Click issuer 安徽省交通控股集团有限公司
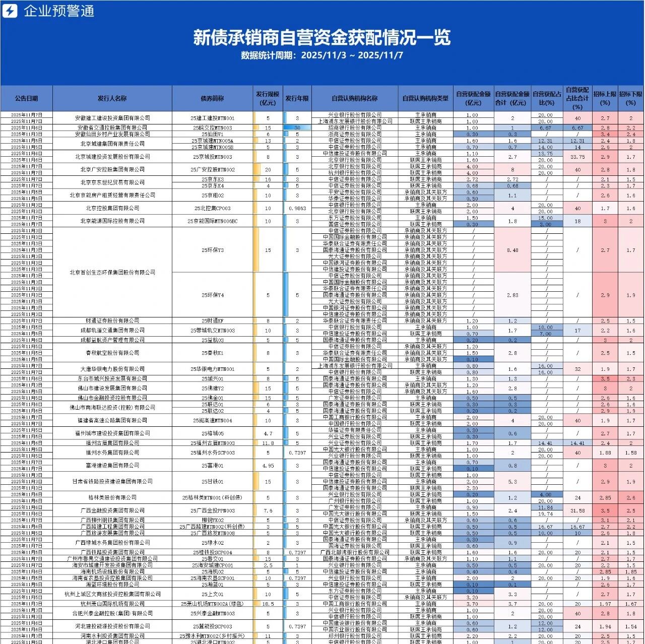Viewport: 645px width, 644px height. click(112, 128)
